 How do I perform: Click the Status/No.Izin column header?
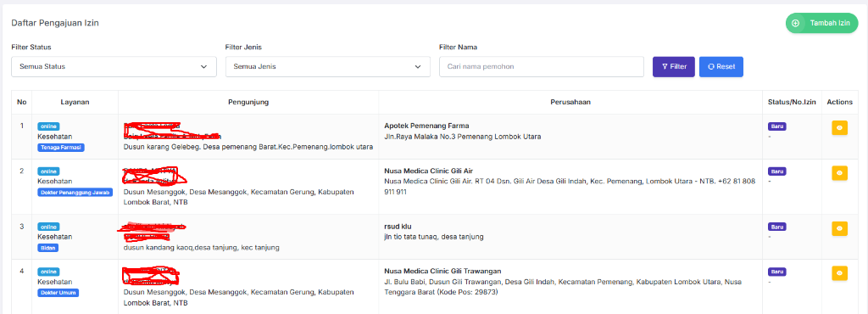tap(793, 103)
